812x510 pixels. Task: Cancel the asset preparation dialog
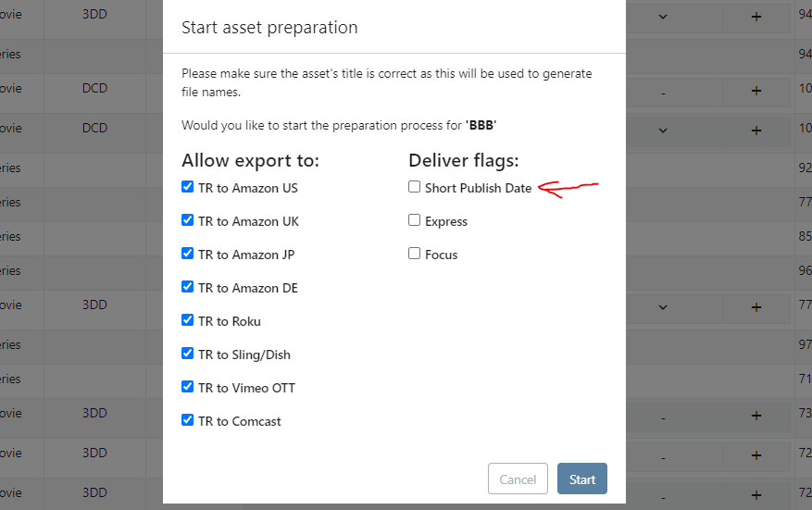(518, 479)
